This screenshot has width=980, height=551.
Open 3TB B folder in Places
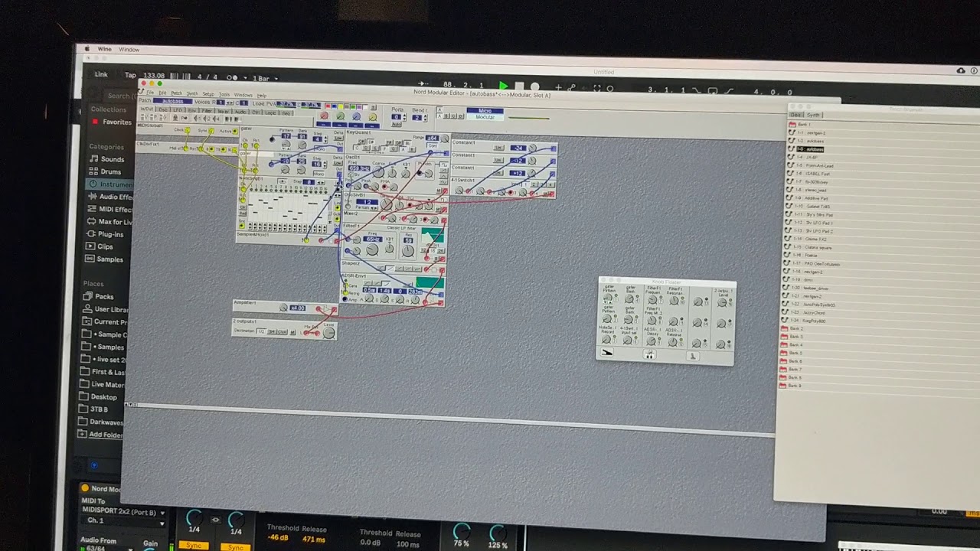(100, 409)
